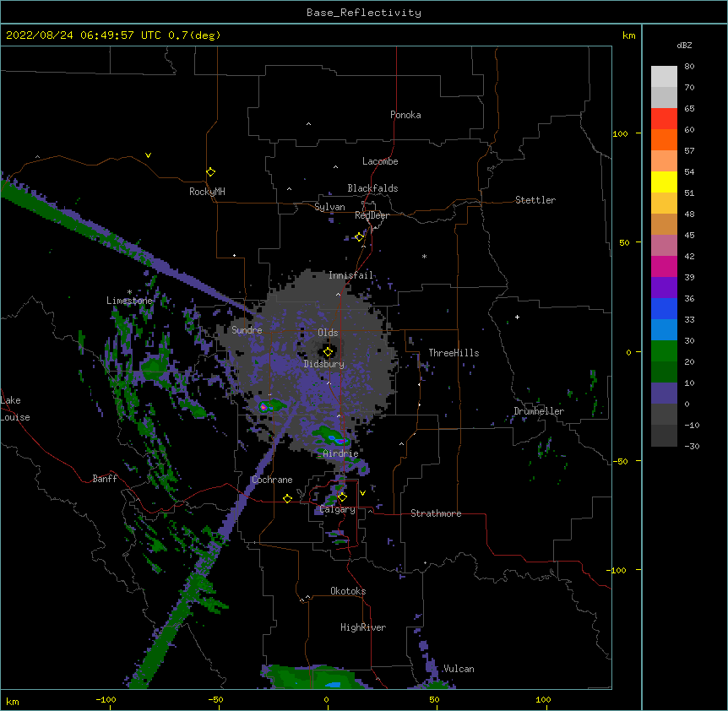
Task: Click the Ponoka city label
Action: [405, 115]
